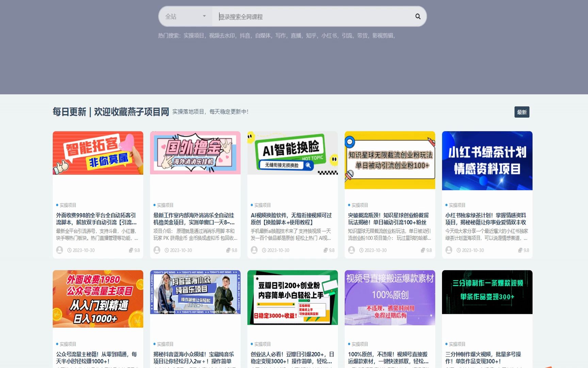Click hot search keyword 视频去水印

[222, 35]
